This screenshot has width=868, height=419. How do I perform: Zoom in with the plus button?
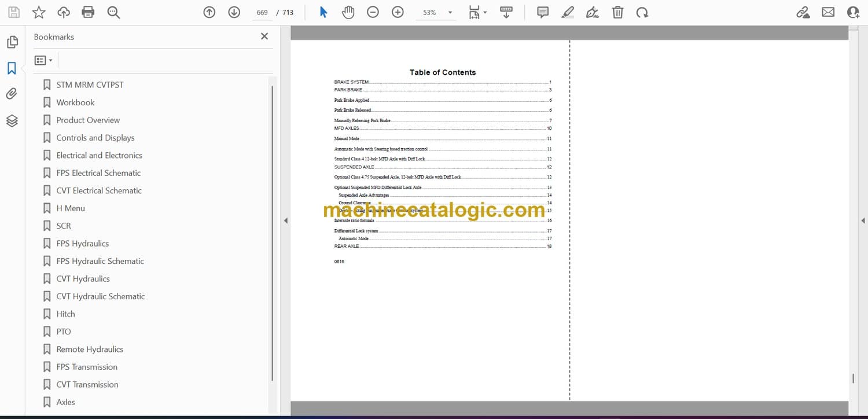(x=398, y=12)
